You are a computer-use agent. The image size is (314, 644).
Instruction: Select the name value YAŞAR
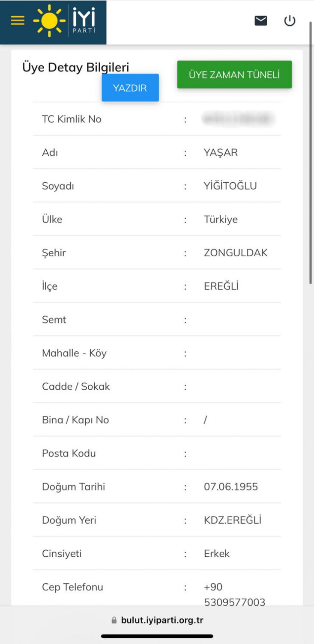click(x=221, y=153)
